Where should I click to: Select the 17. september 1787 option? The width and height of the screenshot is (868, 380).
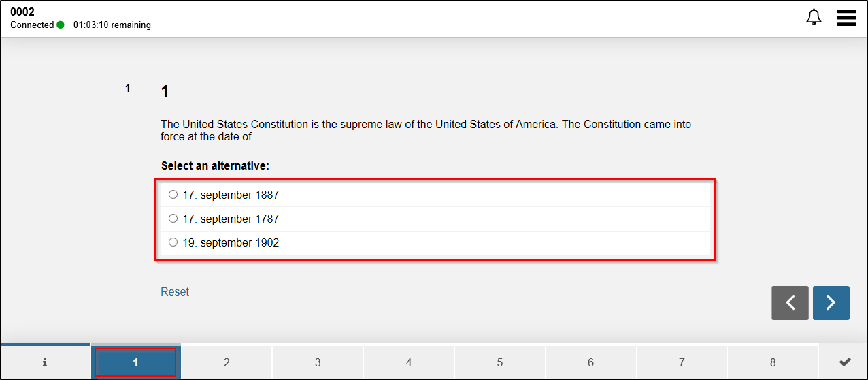pyautogui.click(x=435, y=219)
